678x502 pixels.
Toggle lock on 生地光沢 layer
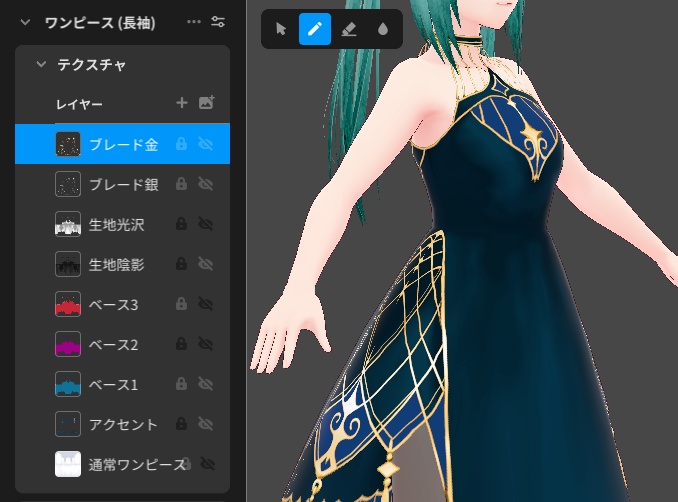tap(182, 224)
